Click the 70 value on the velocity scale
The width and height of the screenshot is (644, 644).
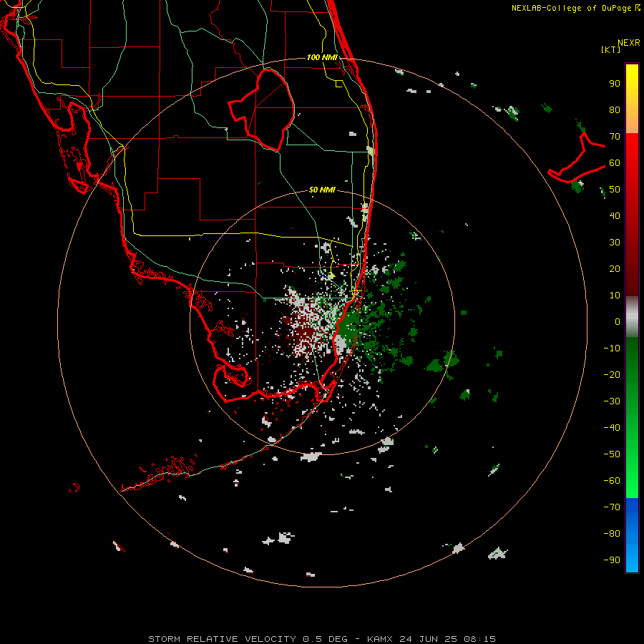[x=615, y=137]
